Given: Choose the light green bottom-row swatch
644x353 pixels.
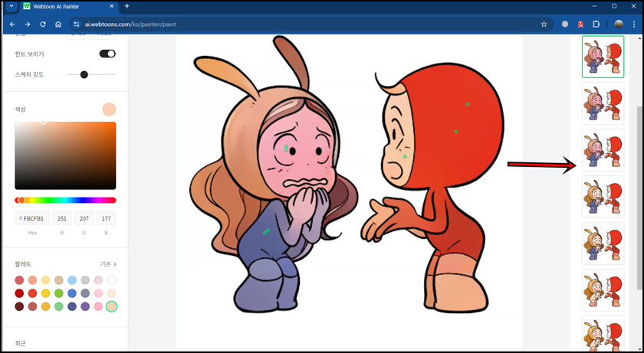Looking at the screenshot, I should (59, 306).
